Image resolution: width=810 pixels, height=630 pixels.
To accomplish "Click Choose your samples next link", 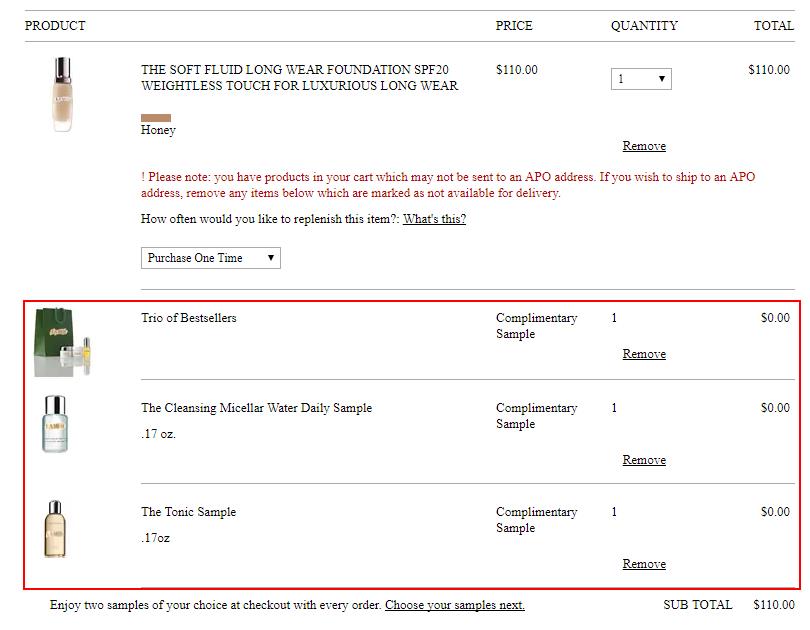I will 454,605.
